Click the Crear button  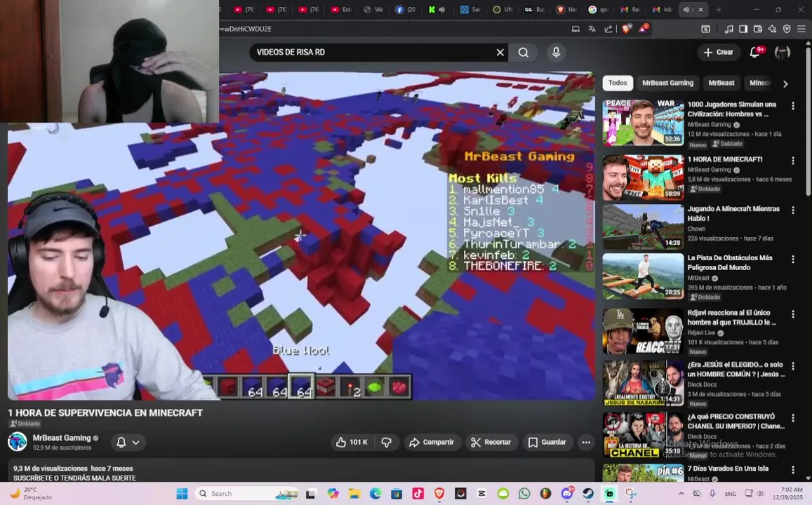coord(718,53)
